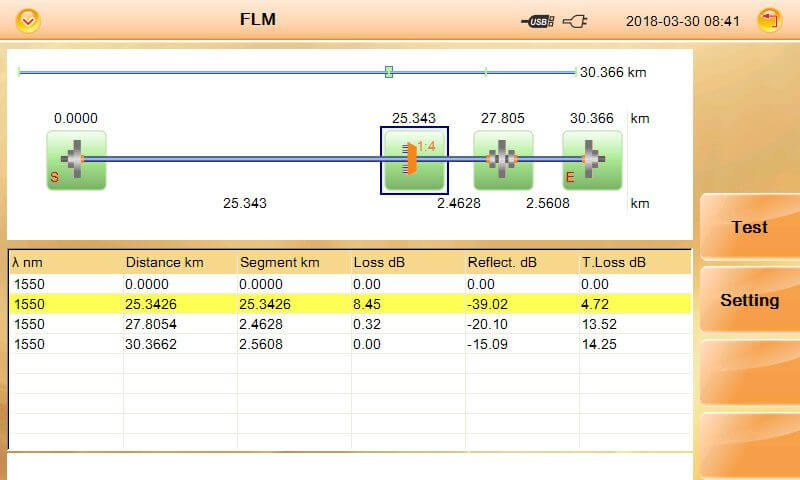This screenshot has width=800, height=480.
Task: Click the power plug status icon
Action: (x=575, y=21)
